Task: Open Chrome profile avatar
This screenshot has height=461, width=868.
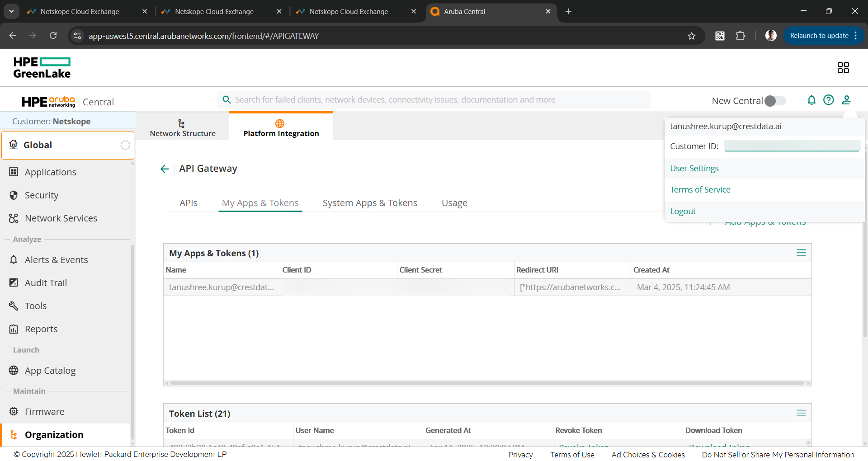Action: point(771,36)
